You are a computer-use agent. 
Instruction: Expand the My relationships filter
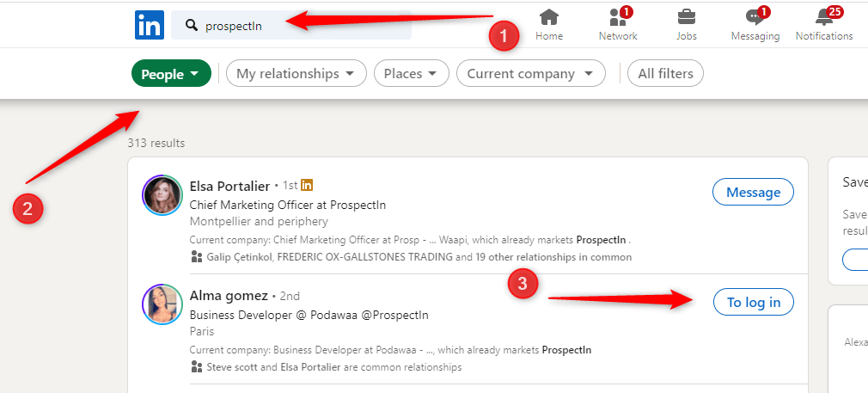point(296,73)
